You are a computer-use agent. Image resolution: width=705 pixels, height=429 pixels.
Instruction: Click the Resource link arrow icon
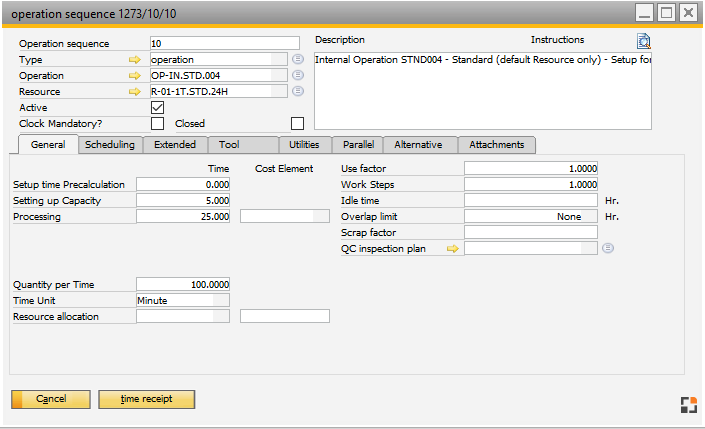click(x=135, y=92)
